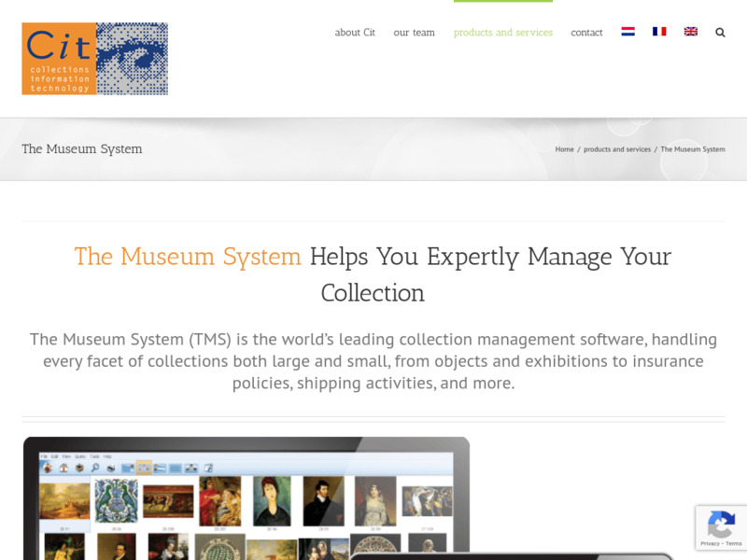Screen dimensions: 747x560
Task: Go to the our team page
Action: [x=414, y=33]
